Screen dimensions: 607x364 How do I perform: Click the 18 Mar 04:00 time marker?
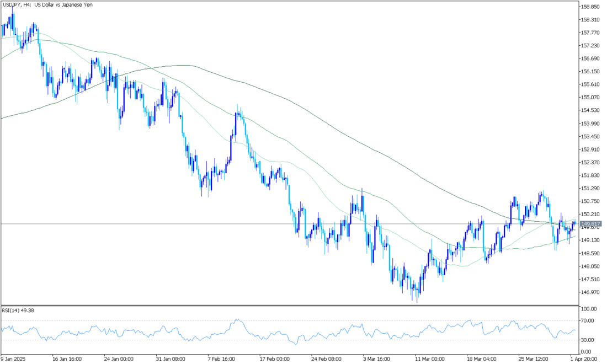(x=482, y=357)
